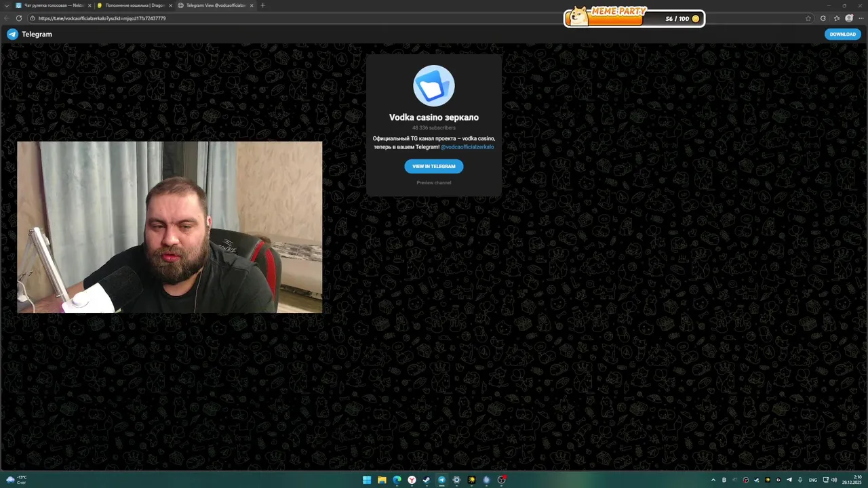This screenshot has height=488, width=868.
Task: Open the favorites list icon
Action: coord(837,18)
